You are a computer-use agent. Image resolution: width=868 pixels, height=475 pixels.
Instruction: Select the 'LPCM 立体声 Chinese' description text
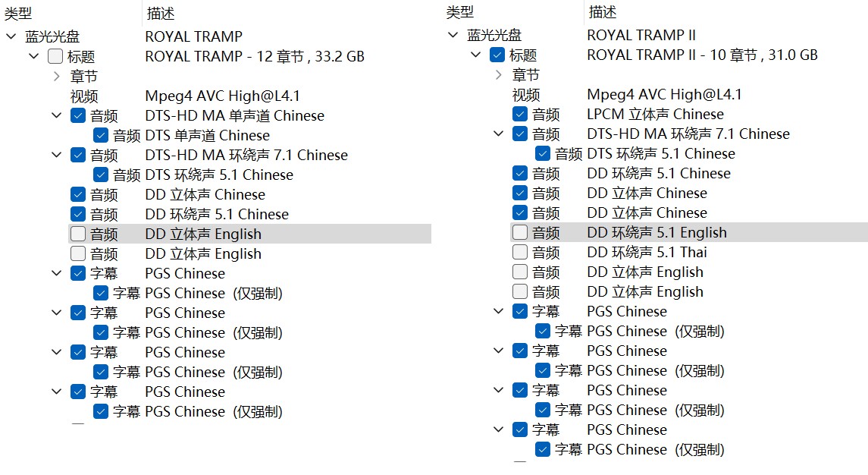click(656, 114)
